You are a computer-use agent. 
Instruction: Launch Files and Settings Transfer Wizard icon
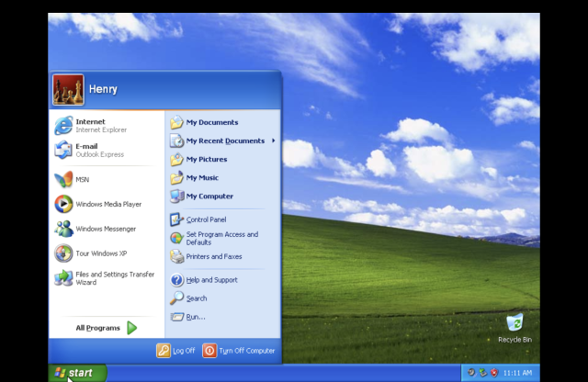[63, 278]
